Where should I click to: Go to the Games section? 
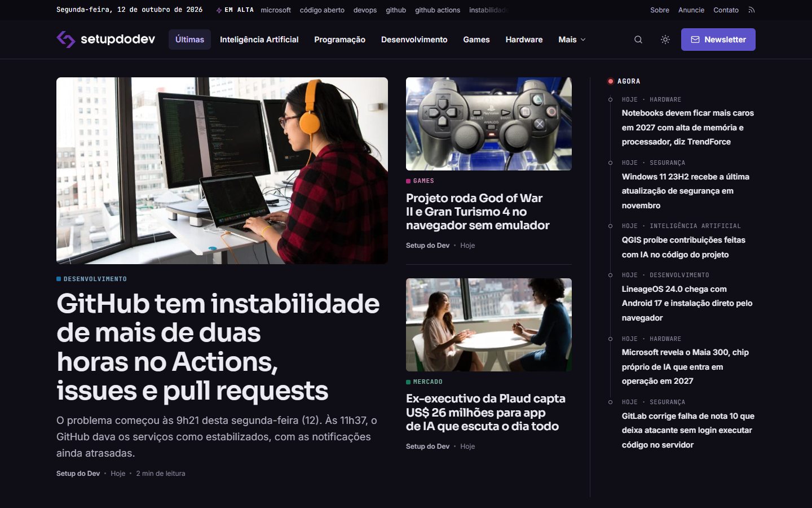pos(476,40)
